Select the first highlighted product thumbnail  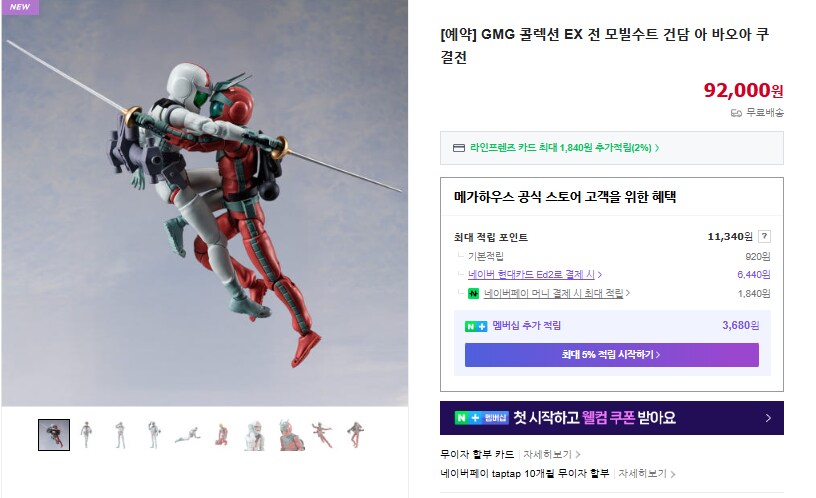[54, 435]
